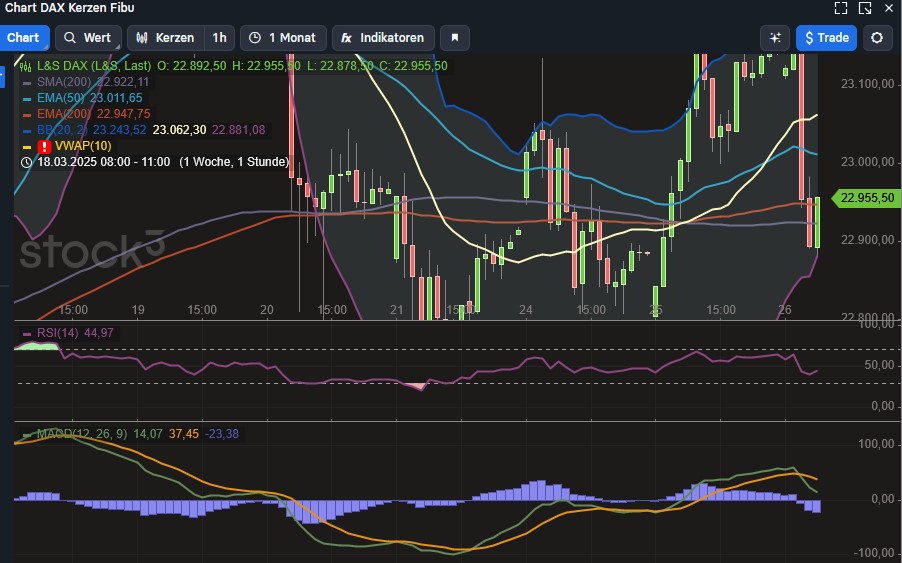
Task: Click the dollar icon in Trade button
Action: click(x=809, y=38)
